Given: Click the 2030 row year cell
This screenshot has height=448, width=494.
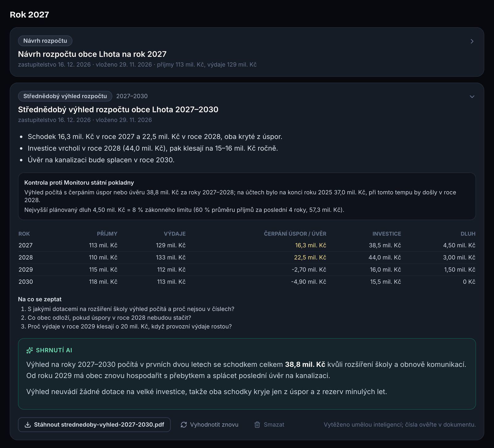Looking at the screenshot, I should (x=26, y=282).
